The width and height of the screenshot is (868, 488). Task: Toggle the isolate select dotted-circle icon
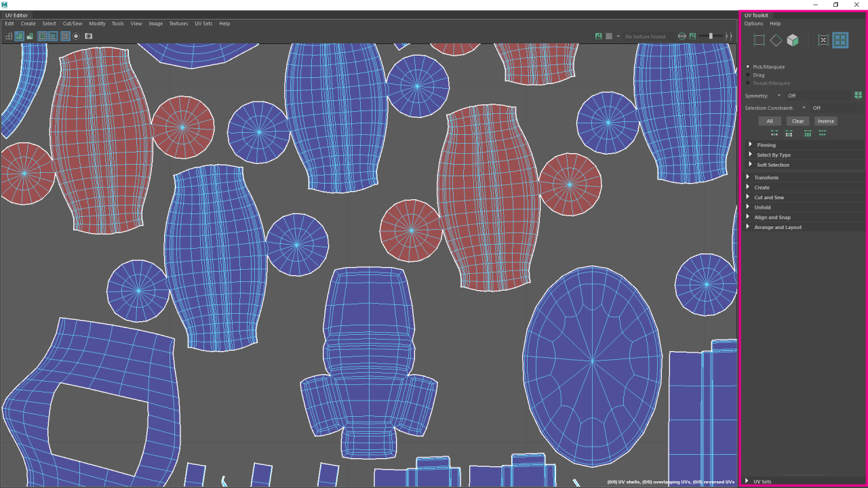tap(76, 36)
